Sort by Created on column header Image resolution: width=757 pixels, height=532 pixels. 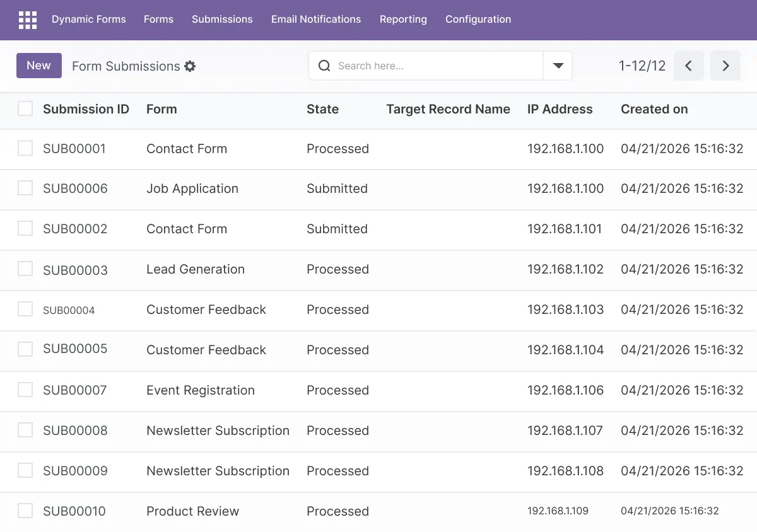pos(654,109)
